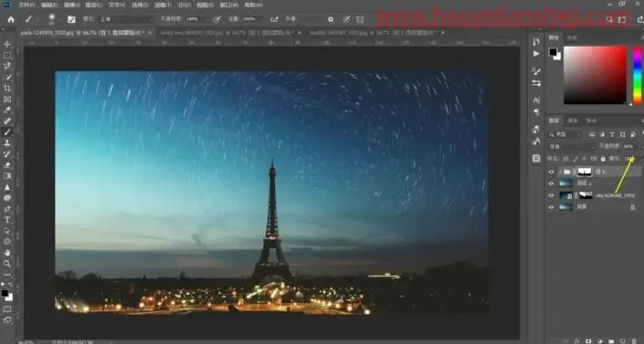The height and width of the screenshot is (344, 644).
Task: Expand the 组 1 group arrow
Action: [560, 172]
